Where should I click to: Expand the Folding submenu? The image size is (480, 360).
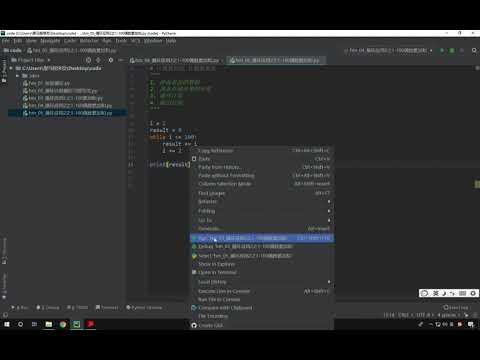coord(262,211)
